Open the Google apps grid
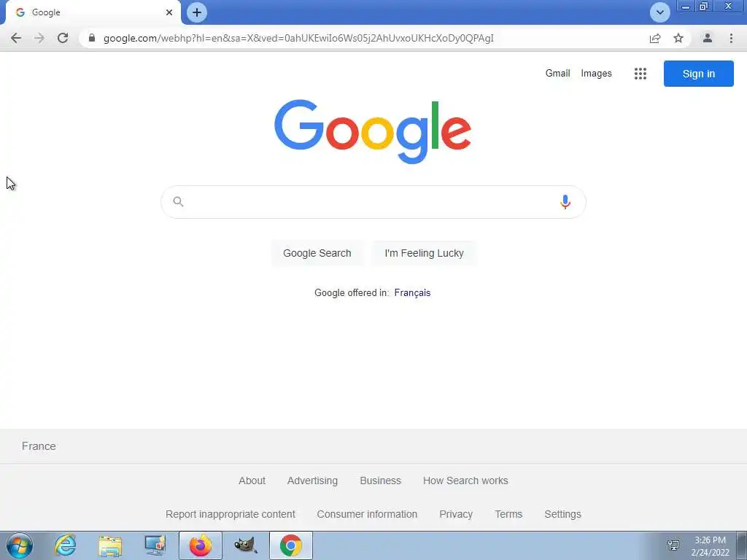This screenshot has height=560, width=747. click(640, 74)
